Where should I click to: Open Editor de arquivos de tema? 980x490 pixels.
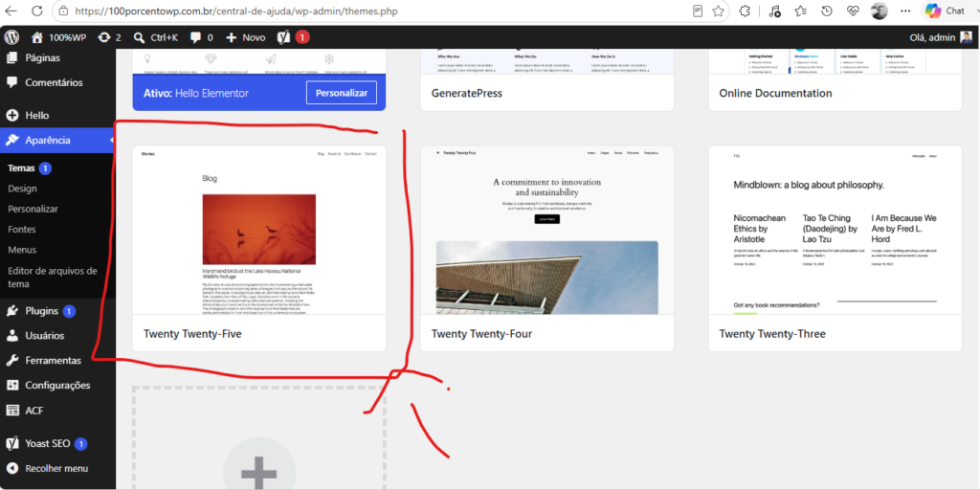[53, 278]
